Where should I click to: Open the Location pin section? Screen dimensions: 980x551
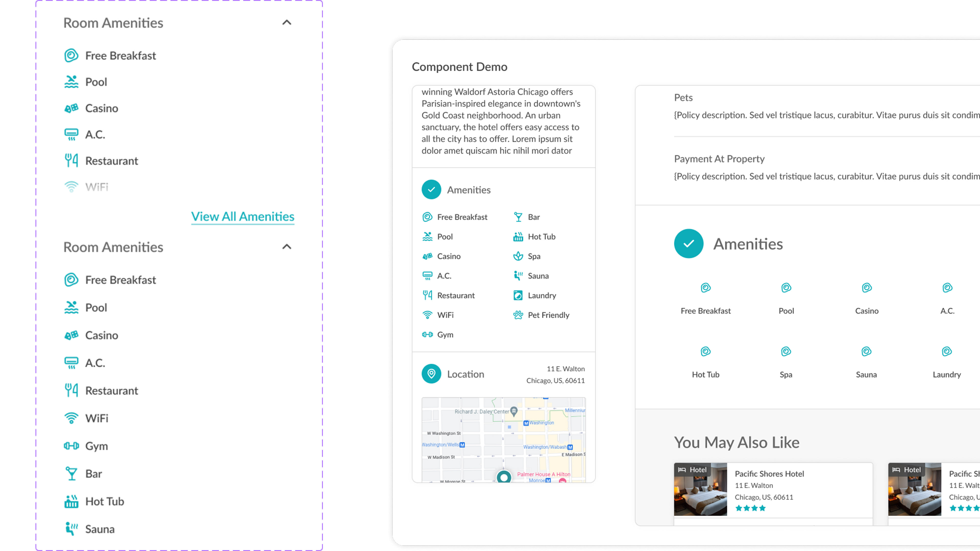tap(431, 373)
